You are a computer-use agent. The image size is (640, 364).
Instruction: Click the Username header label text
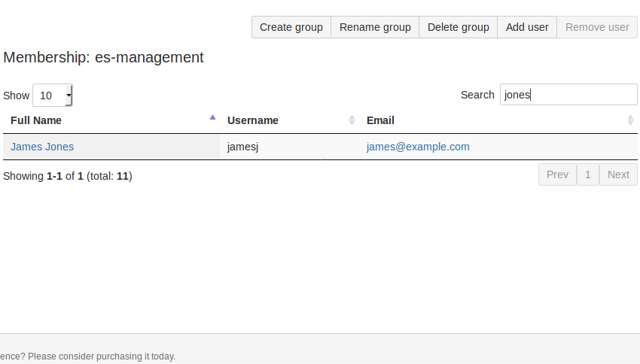[x=253, y=120]
